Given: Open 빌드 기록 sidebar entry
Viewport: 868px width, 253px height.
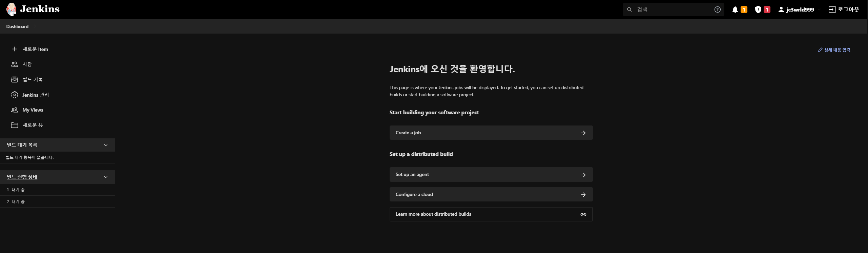Looking at the screenshot, I should [x=33, y=79].
